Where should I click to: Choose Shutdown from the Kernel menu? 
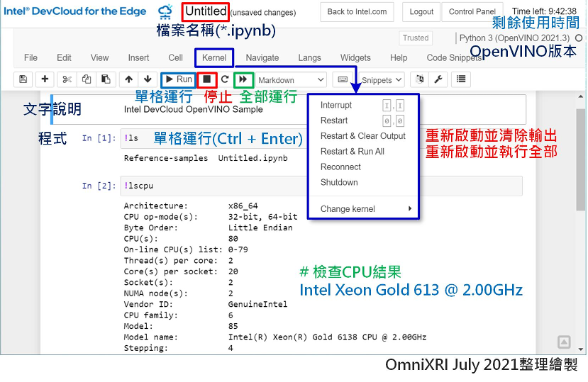(x=363, y=182)
